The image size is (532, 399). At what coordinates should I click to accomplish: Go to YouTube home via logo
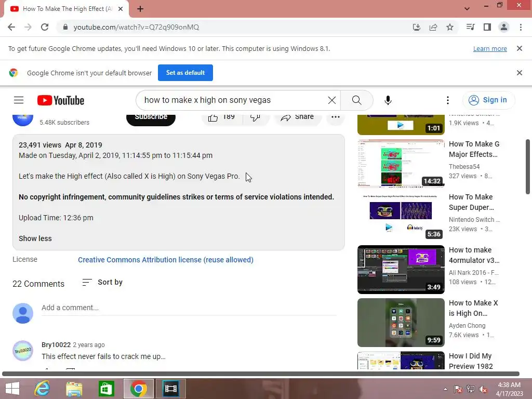coord(61,100)
